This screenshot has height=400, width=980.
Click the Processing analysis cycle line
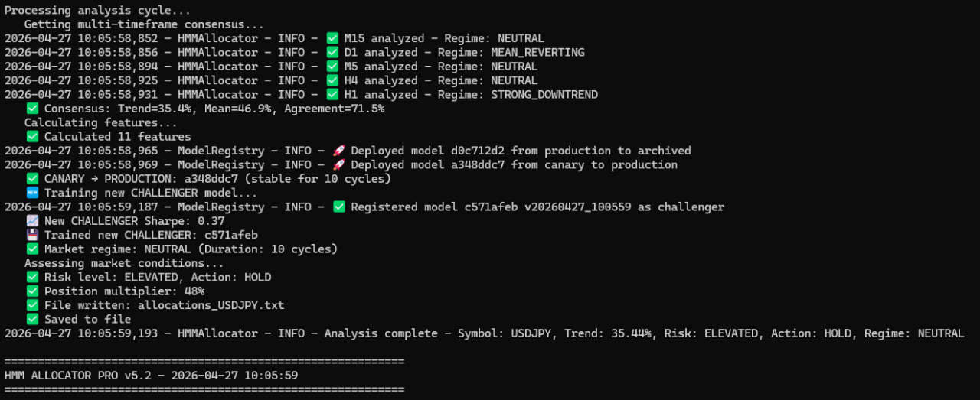pyautogui.click(x=97, y=11)
